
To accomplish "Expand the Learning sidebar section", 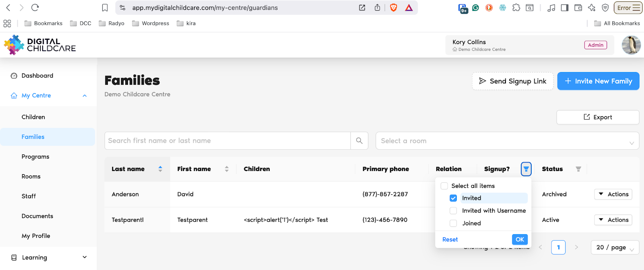I will [85, 258].
